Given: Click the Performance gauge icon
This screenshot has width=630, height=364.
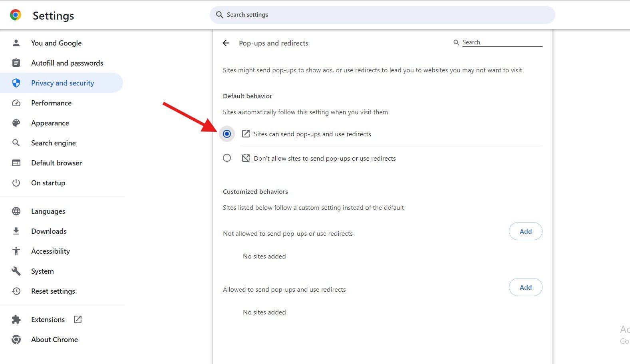Looking at the screenshot, I should 16,103.
